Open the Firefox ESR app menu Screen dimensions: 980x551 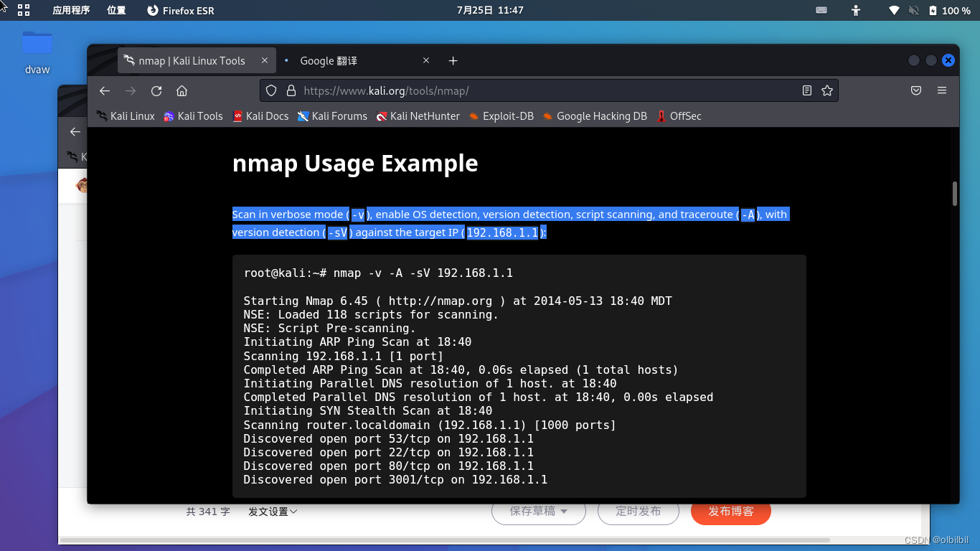pos(180,10)
